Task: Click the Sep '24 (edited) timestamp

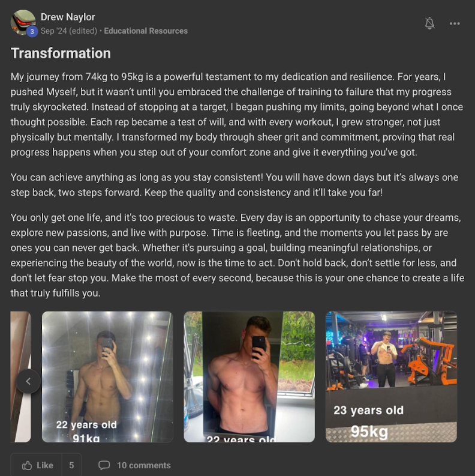Action: click(x=69, y=31)
